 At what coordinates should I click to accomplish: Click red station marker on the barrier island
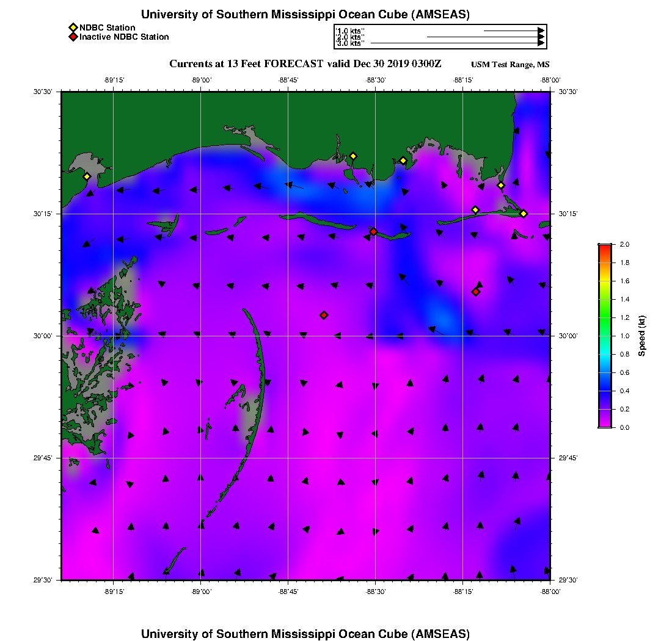(x=373, y=231)
